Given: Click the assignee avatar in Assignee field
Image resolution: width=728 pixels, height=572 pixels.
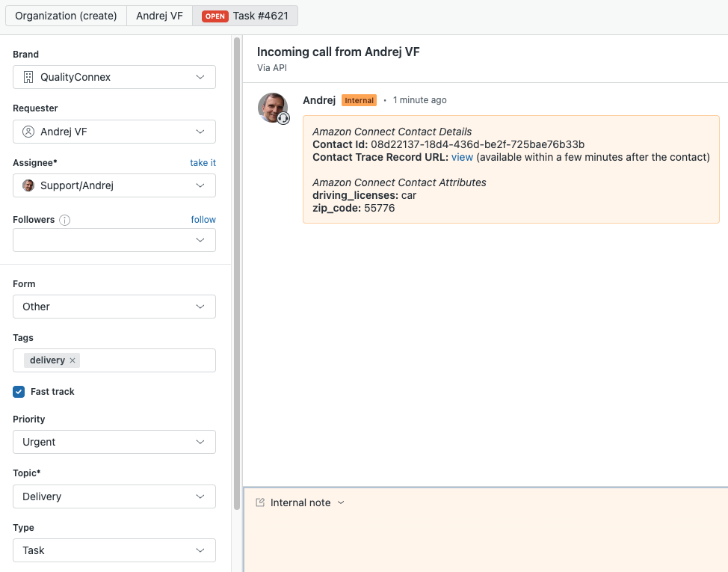Looking at the screenshot, I should (28, 185).
